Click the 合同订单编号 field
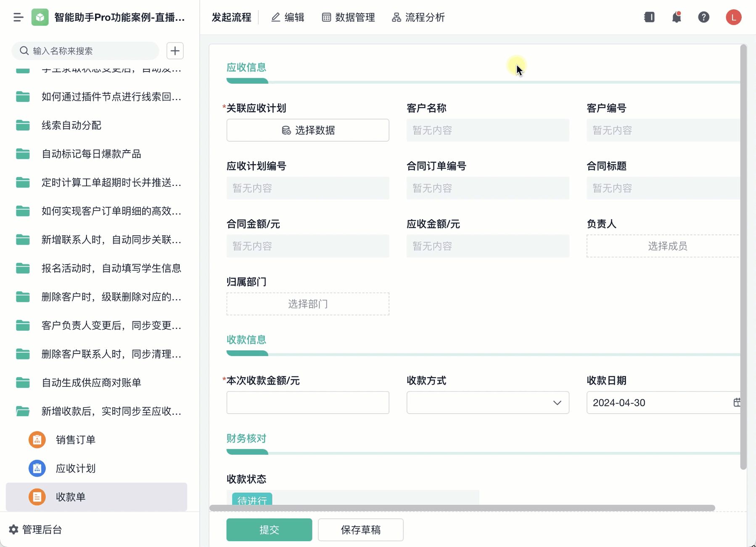The height and width of the screenshot is (547, 756). (x=488, y=188)
